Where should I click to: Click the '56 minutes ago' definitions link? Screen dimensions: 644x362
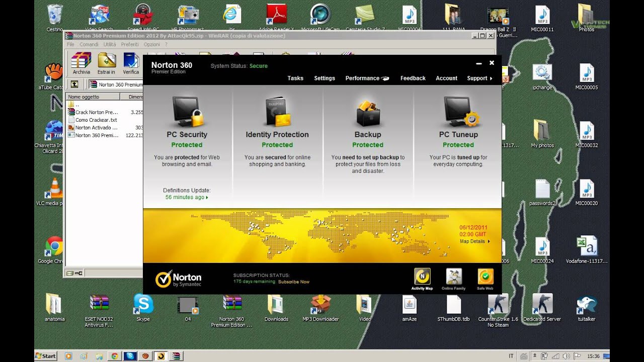(186, 197)
